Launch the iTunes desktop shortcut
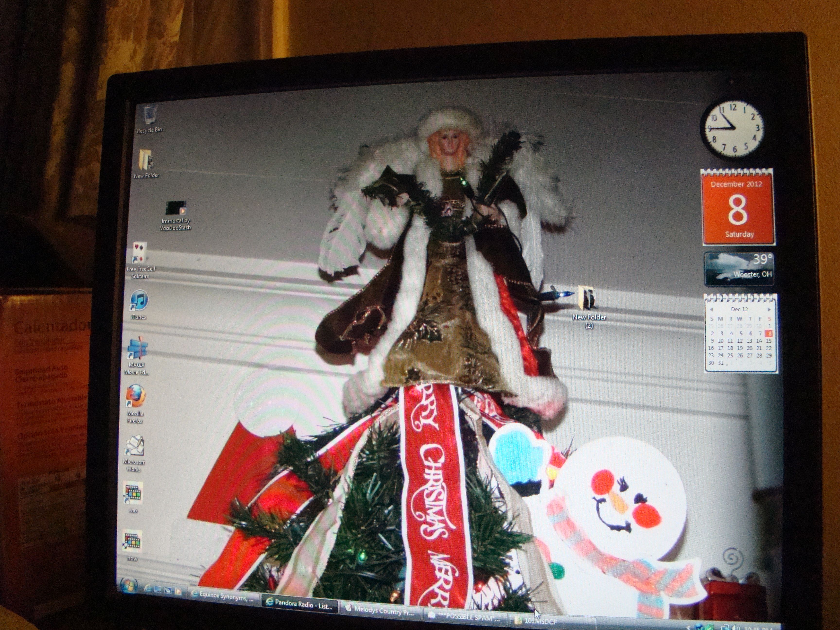The image size is (840, 630). (x=139, y=305)
